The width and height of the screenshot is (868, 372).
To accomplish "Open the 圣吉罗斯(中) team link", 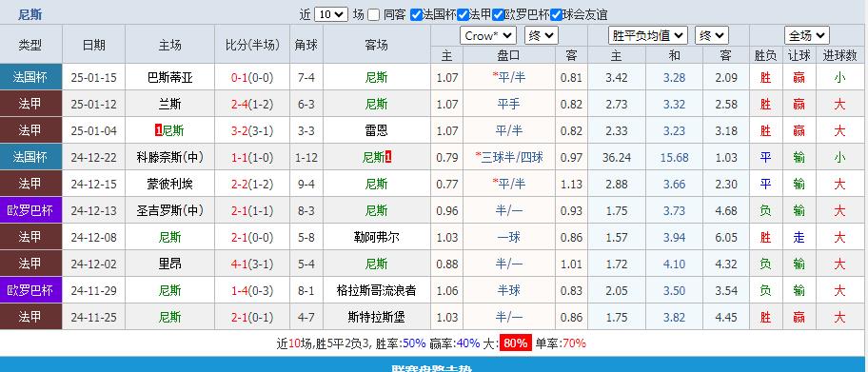I will tap(170, 211).
